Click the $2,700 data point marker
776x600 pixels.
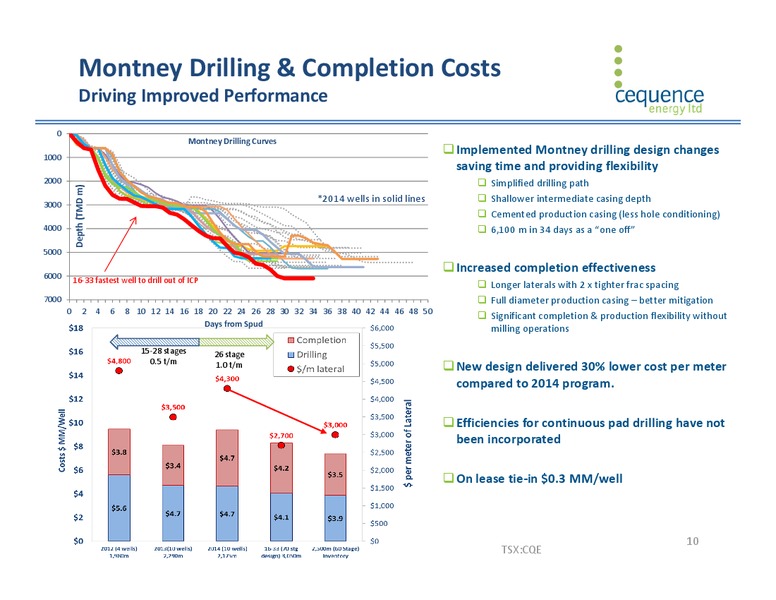click(x=281, y=445)
